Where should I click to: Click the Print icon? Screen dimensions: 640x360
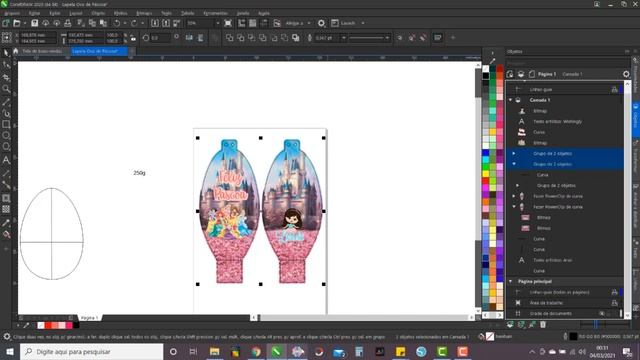pos(68,23)
